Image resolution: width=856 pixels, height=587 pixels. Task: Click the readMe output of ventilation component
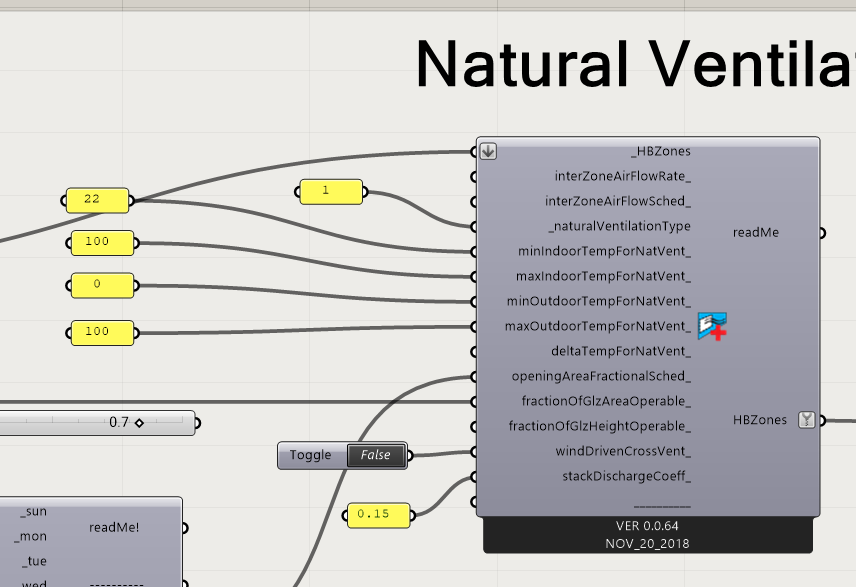coord(756,233)
